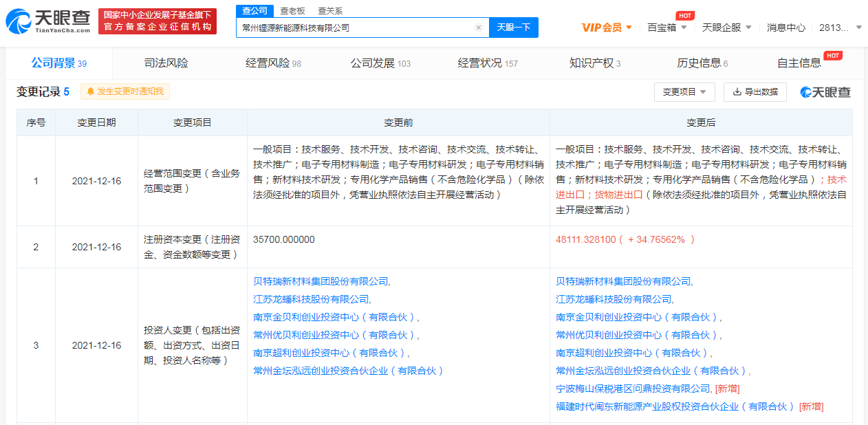The image size is (868, 425).
Task: Open 宁波梅山保税港区问鼎投资有限公司 link
Action: point(633,389)
